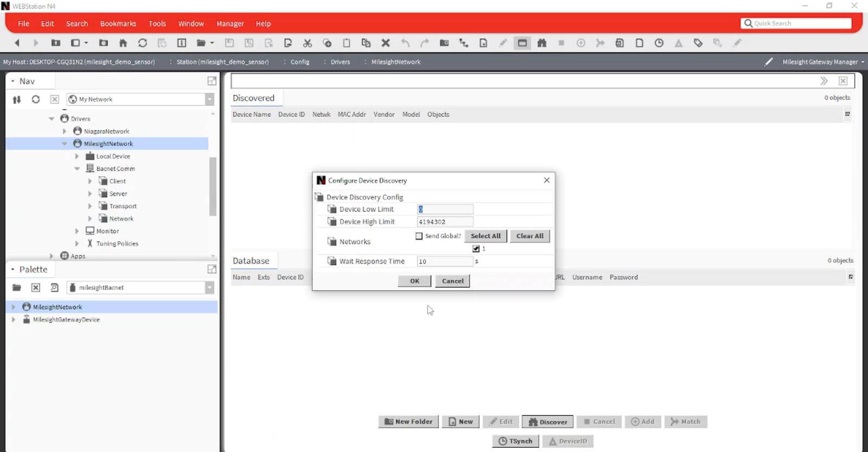Click the new document toolbar icon
The width and height of the screenshot is (868, 452).
(483, 43)
